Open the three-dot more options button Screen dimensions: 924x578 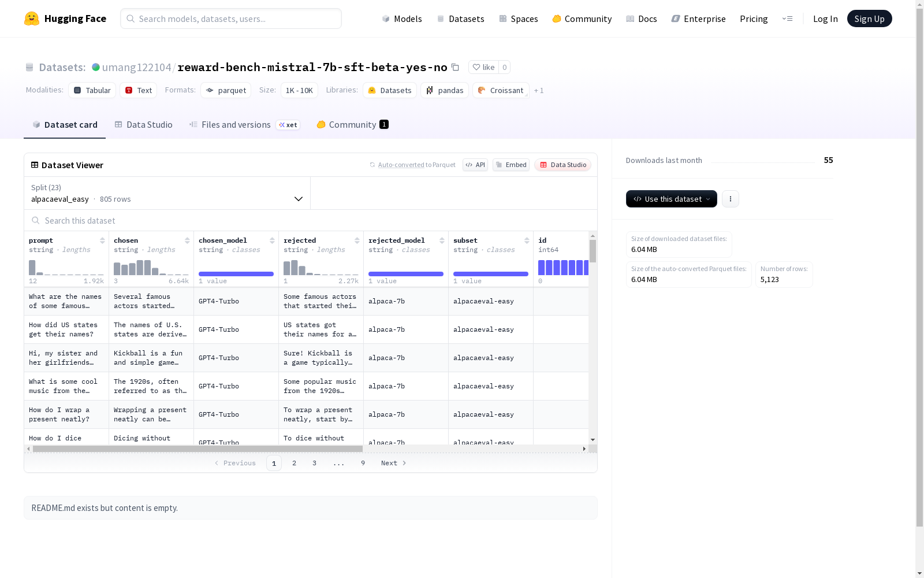coord(731,199)
